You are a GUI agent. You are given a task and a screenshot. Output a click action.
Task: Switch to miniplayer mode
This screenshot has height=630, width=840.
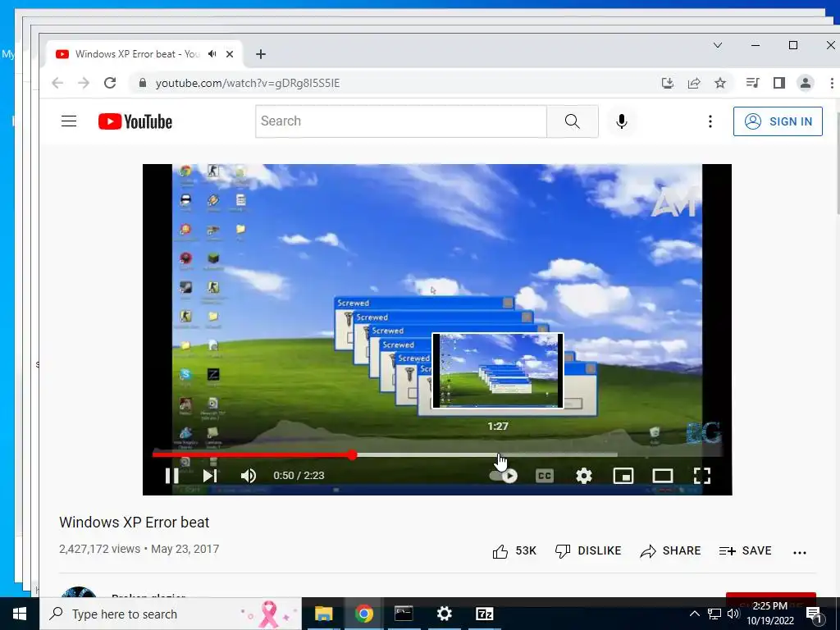pyautogui.click(x=623, y=476)
